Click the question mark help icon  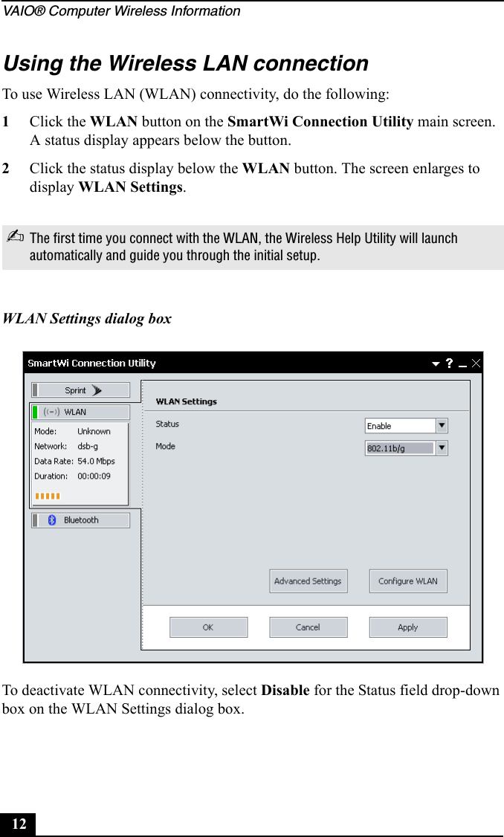[x=449, y=363]
